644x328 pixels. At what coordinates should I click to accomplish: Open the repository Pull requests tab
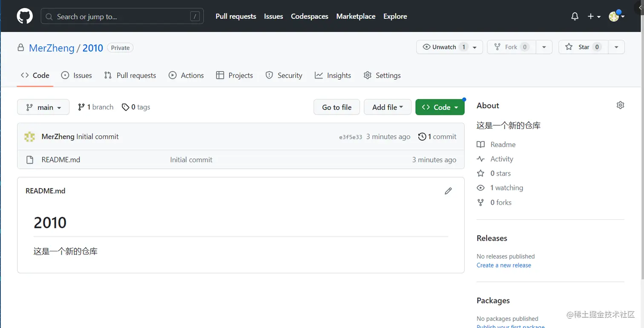tap(130, 75)
